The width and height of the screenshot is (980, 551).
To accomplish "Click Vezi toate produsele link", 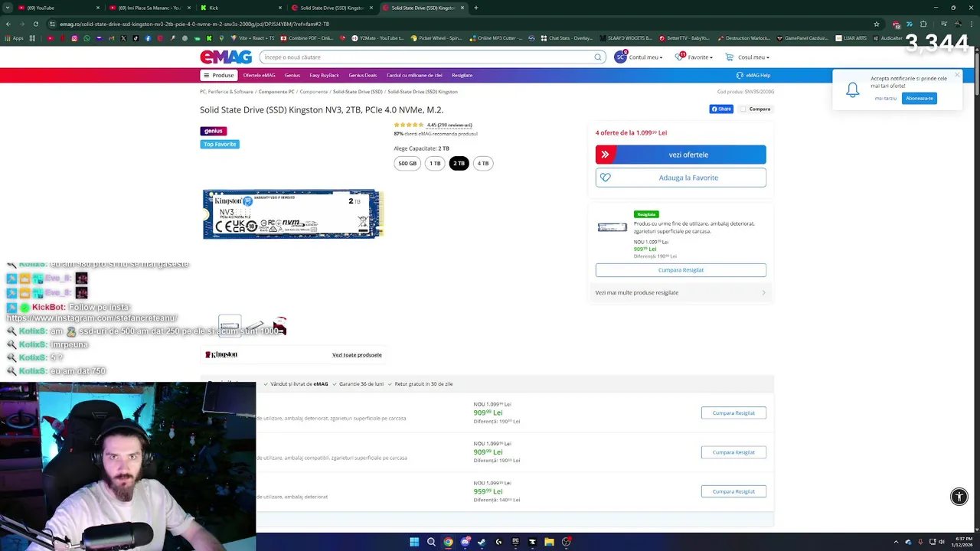I will [x=357, y=355].
